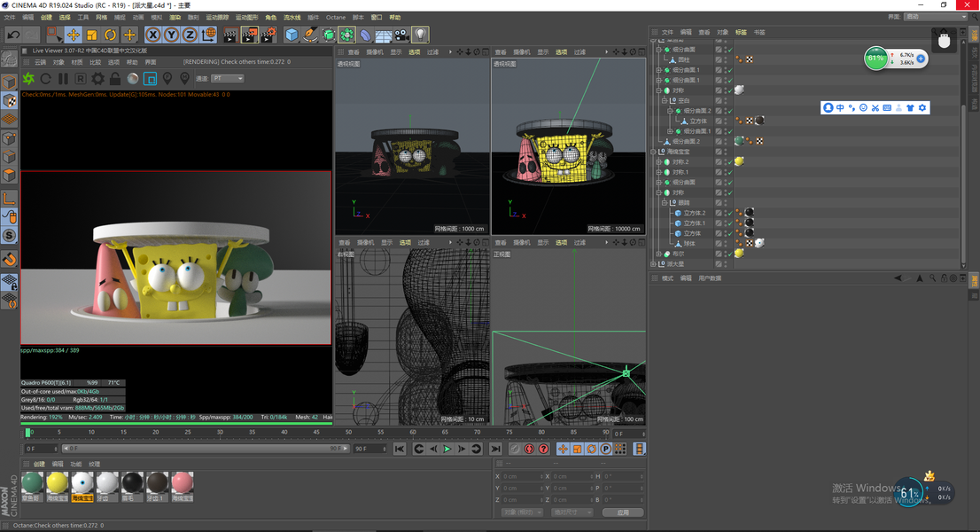The height and width of the screenshot is (532, 980).
Task: Click the Undo arrow in main toolbar
Action: click(12, 35)
